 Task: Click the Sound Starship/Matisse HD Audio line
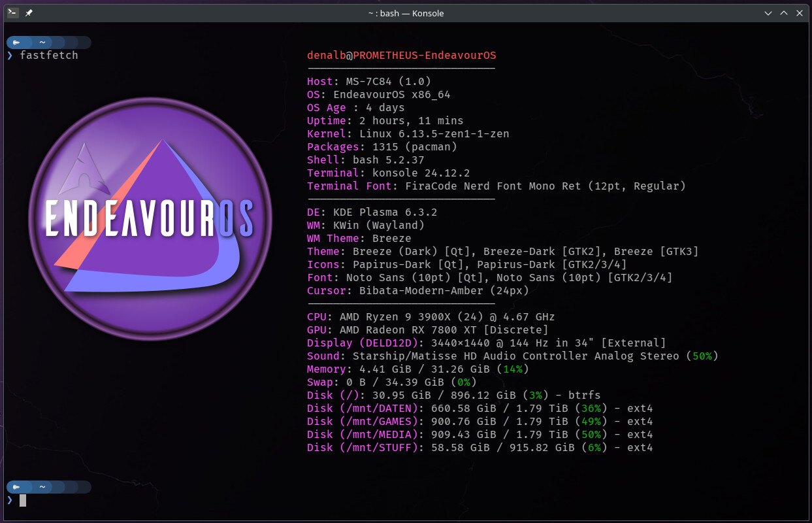tap(513, 356)
